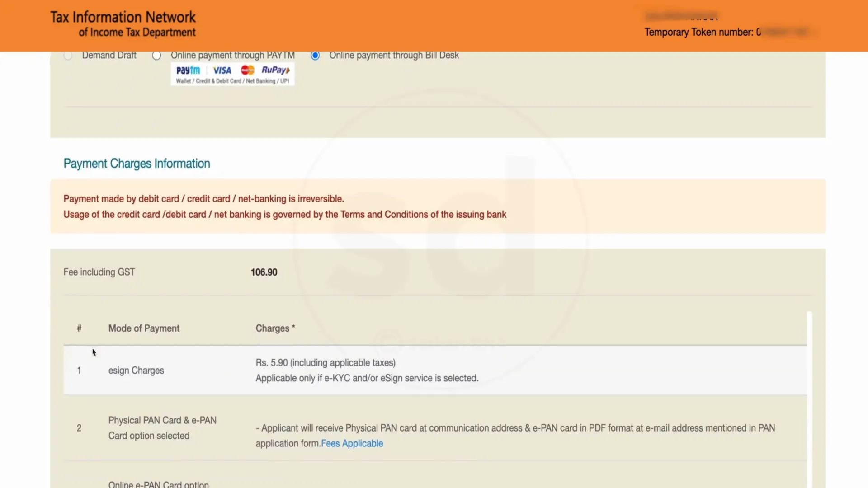Click the Mastercard logo
The height and width of the screenshot is (488, 868).
pos(247,70)
